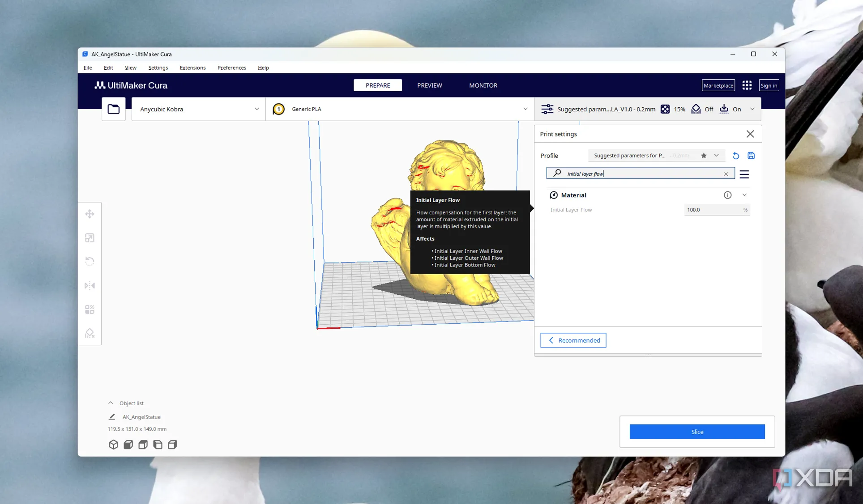Open the setting visibility hamburger menu
The height and width of the screenshot is (504, 863).
tap(744, 174)
